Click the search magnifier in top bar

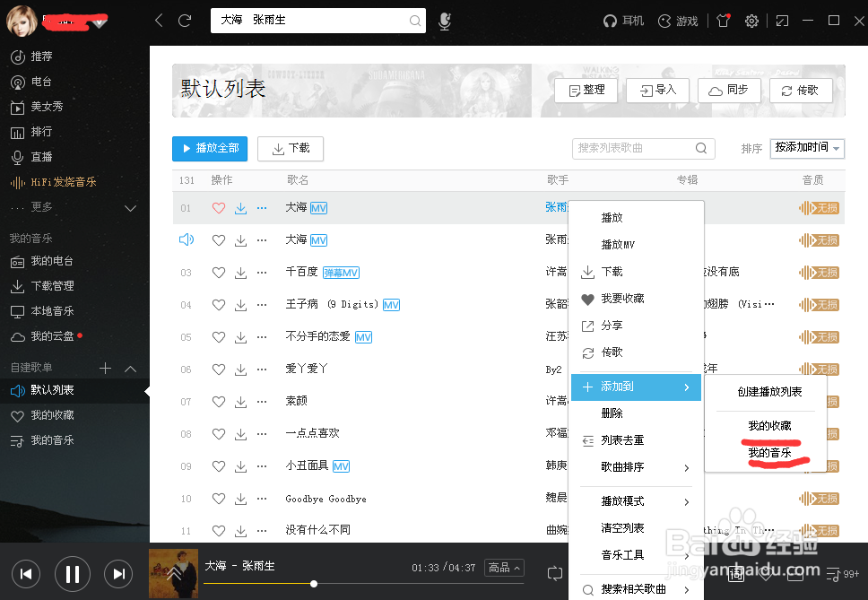[x=414, y=21]
